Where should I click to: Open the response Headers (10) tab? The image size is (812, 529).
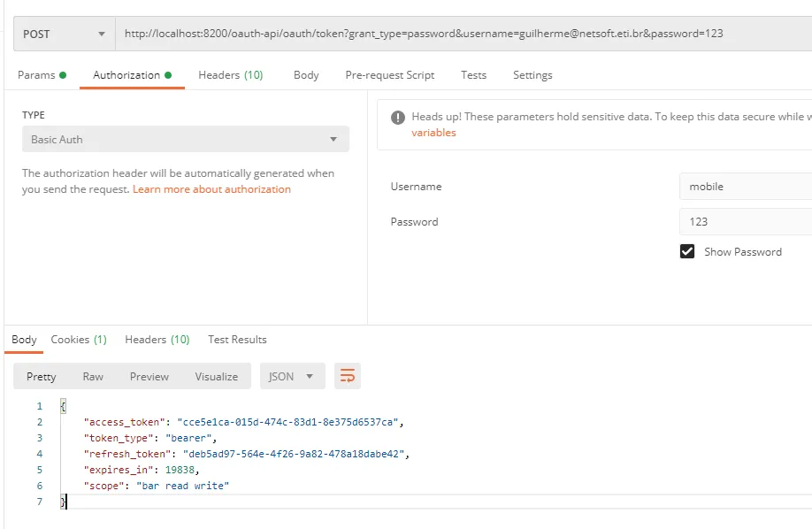click(157, 340)
